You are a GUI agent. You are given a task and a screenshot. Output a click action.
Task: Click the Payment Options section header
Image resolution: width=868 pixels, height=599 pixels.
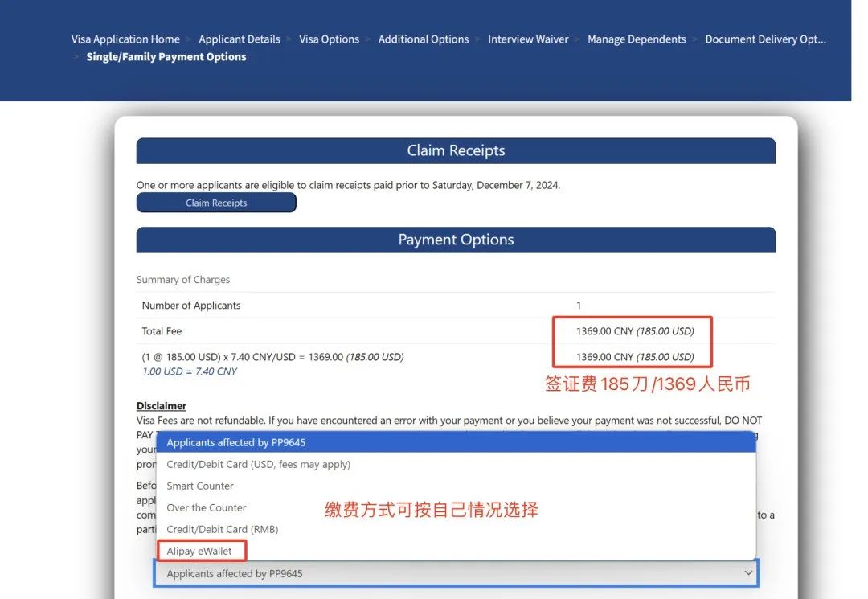tap(457, 240)
